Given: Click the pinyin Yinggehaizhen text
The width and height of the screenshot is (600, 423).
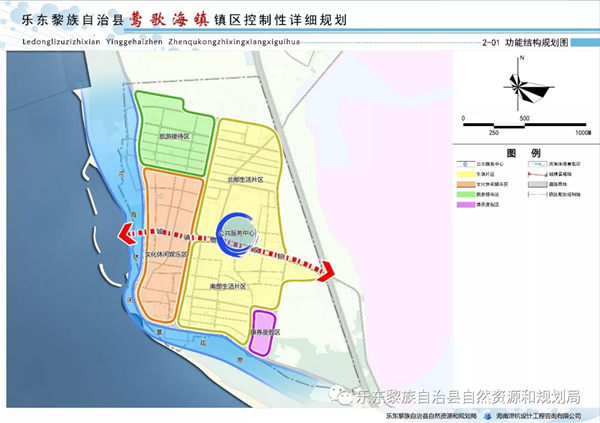Looking at the screenshot, I should [134, 42].
